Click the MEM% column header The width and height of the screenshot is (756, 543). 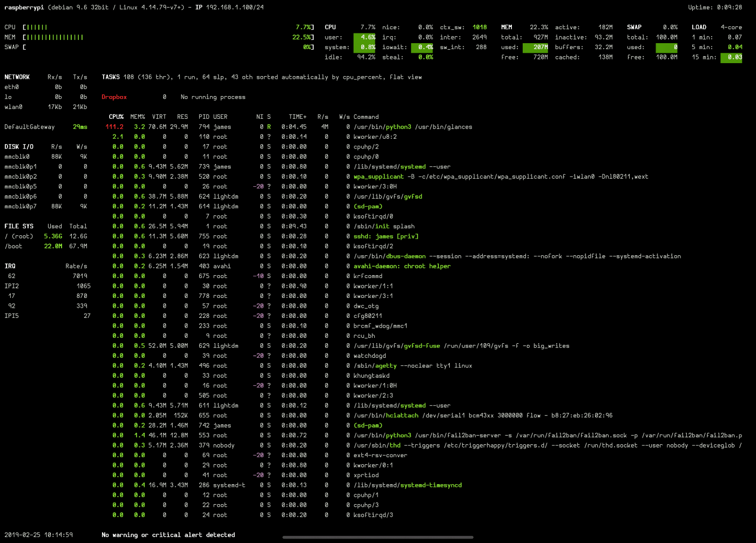pyautogui.click(x=138, y=117)
